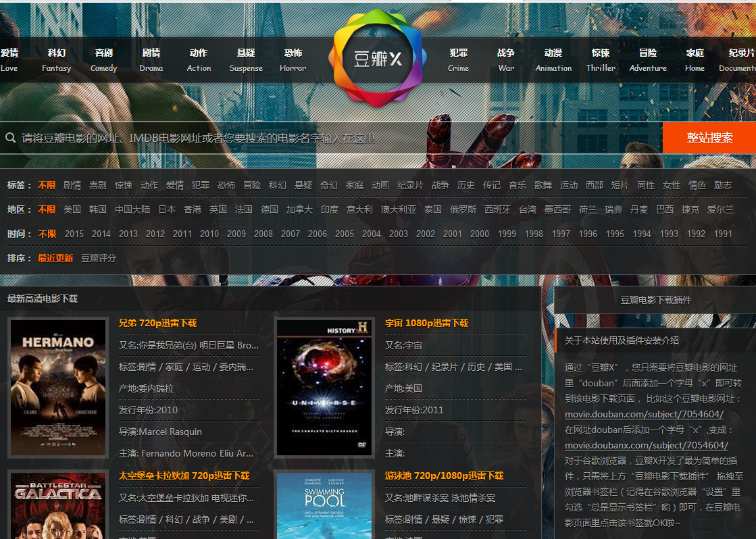756x539 pixels.
Task: Click 最新高清电影下载 section heading
Action: pyautogui.click(x=43, y=299)
